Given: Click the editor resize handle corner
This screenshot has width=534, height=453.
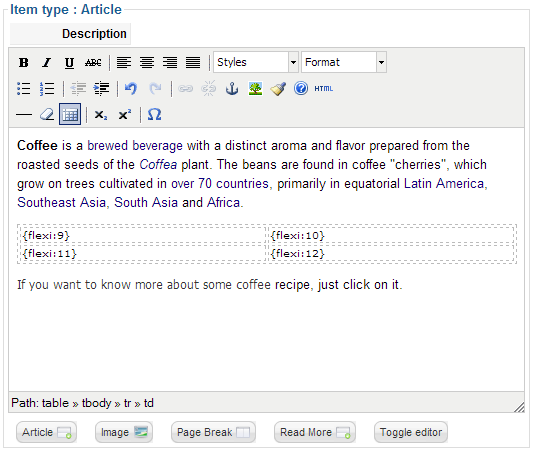Looking at the screenshot, I should tap(519, 407).
